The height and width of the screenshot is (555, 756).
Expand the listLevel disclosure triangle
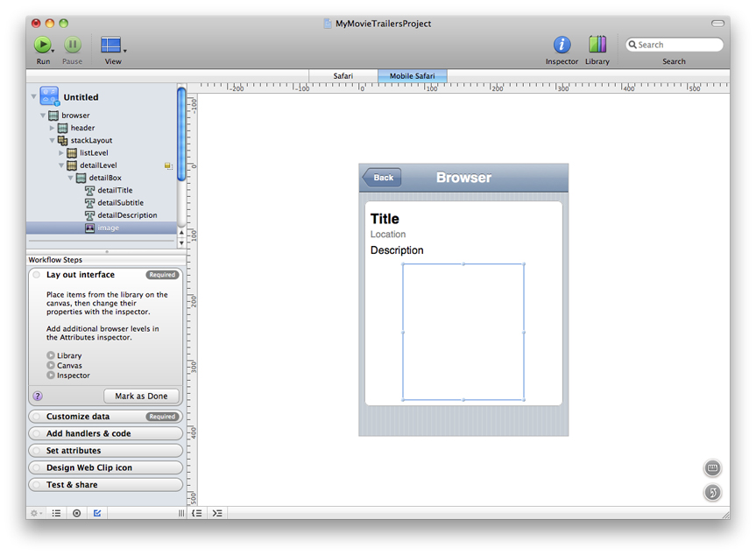click(62, 153)
